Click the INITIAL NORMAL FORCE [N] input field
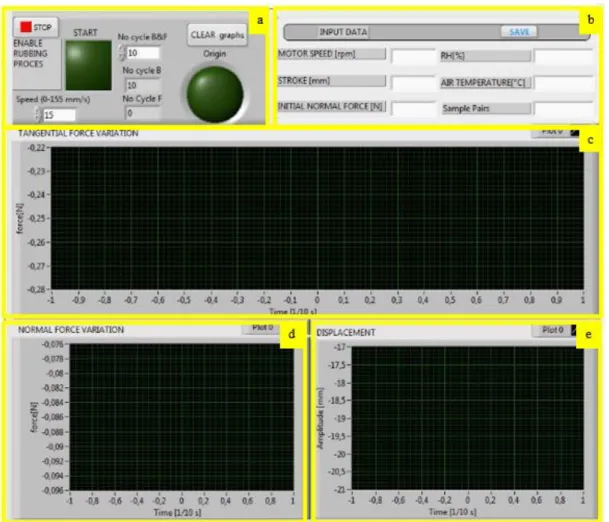 click(413, 109)
